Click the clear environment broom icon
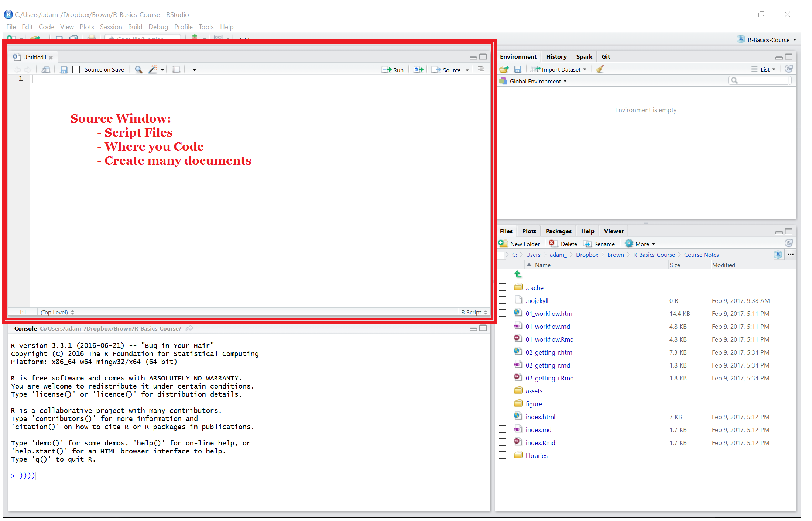812x521 pixels. click(600, 69)
